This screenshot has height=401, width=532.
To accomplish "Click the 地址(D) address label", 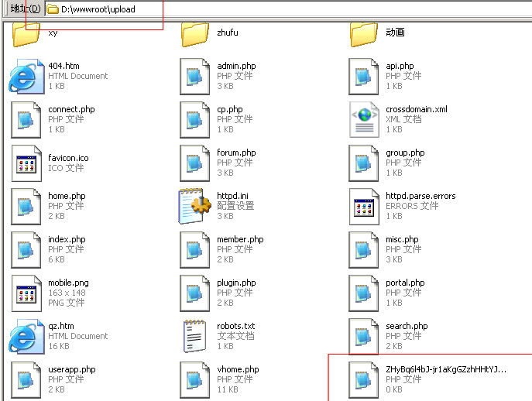I will pos(26,9).
